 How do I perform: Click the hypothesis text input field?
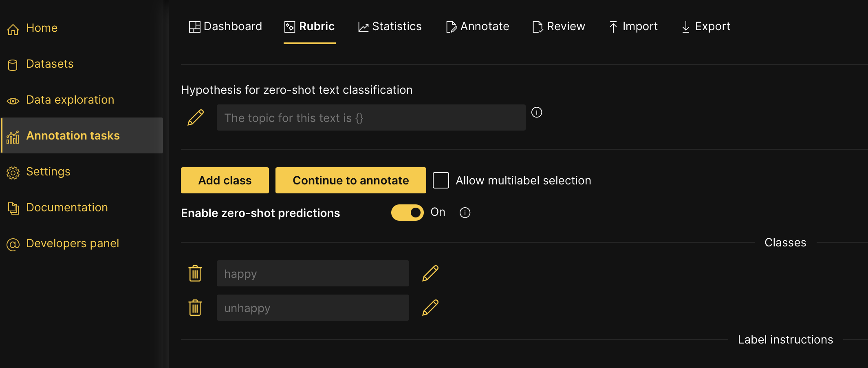[x=370, y=117]
